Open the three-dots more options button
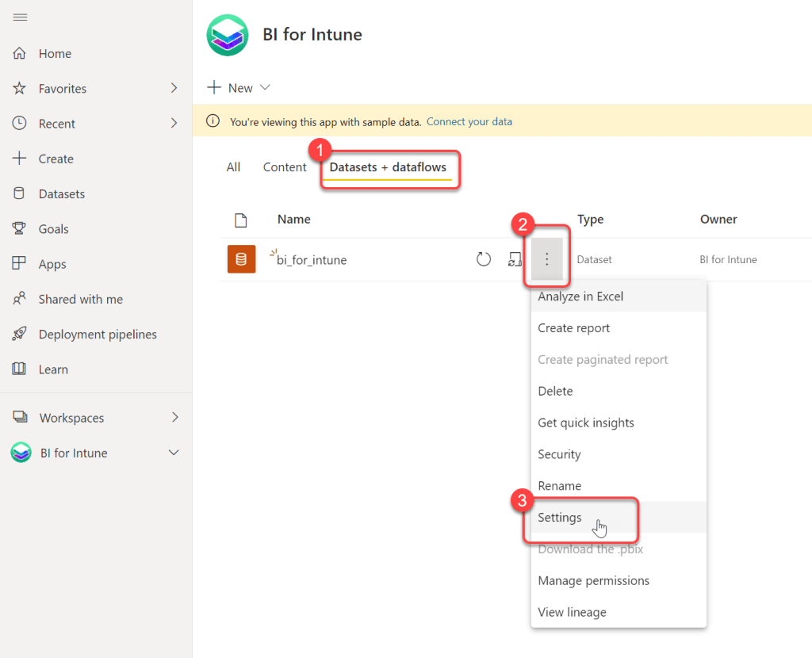This screenshot has width=812, height=658. point(546,259)
